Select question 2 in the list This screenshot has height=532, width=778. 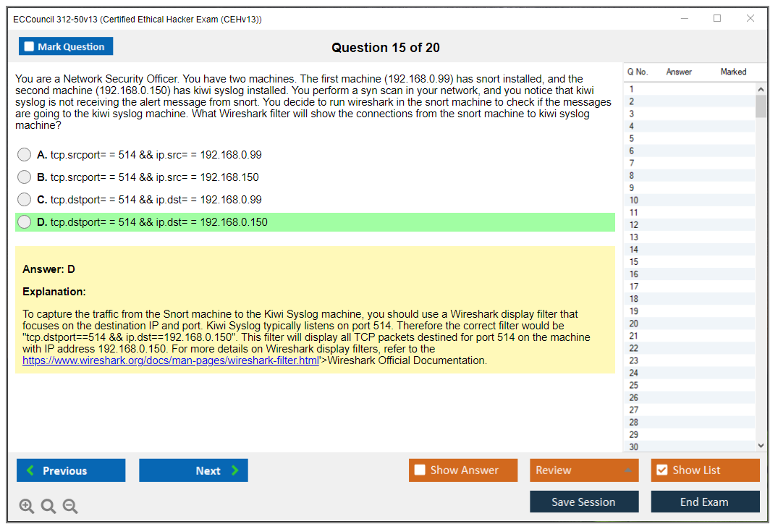click(690, 102)
